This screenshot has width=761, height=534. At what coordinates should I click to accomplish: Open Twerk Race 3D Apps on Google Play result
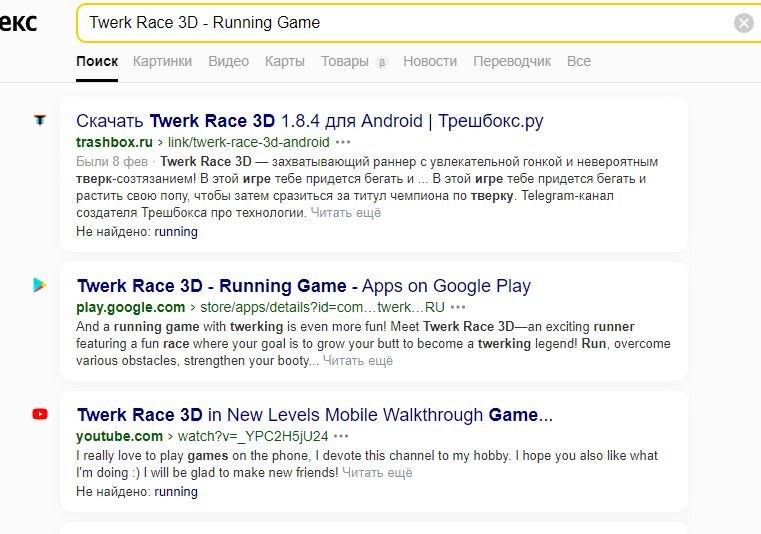coord(304,285)
